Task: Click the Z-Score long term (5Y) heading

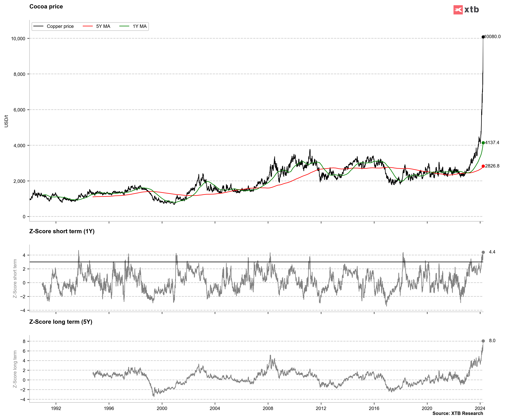Action: point(61,322)
